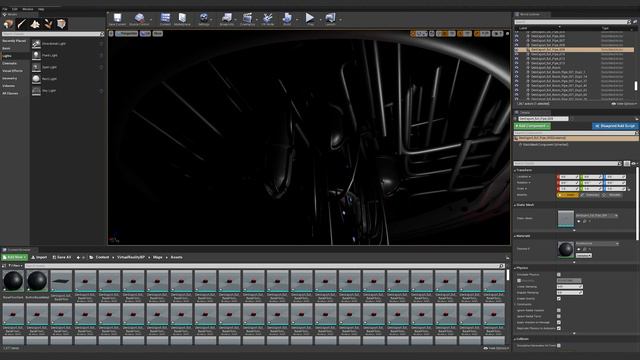Collapse the Materials section
The image size is (640, 360).
click(x=515, y=236)
